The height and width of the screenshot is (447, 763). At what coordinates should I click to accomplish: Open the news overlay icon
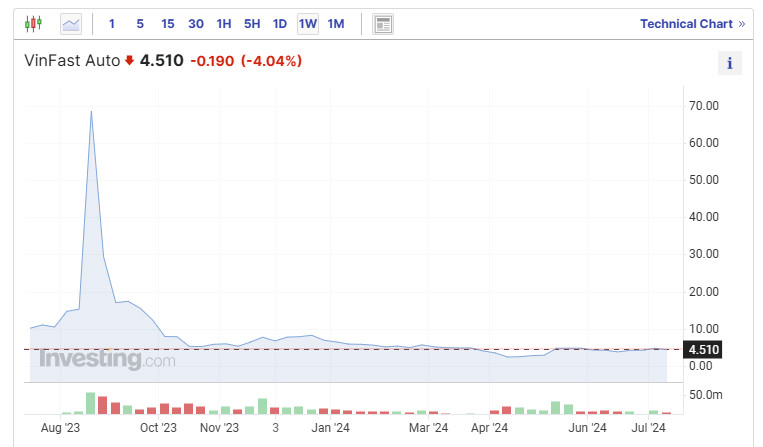click(x=383, y=24)
